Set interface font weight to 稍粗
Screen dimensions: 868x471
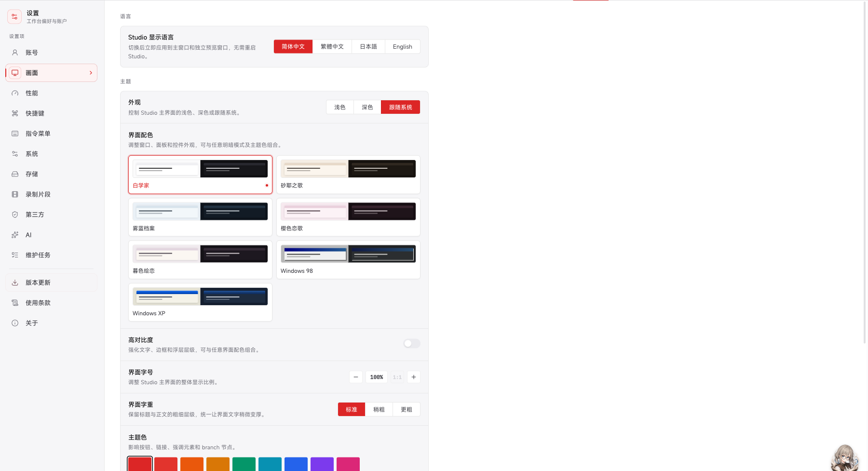coord(379,409)
